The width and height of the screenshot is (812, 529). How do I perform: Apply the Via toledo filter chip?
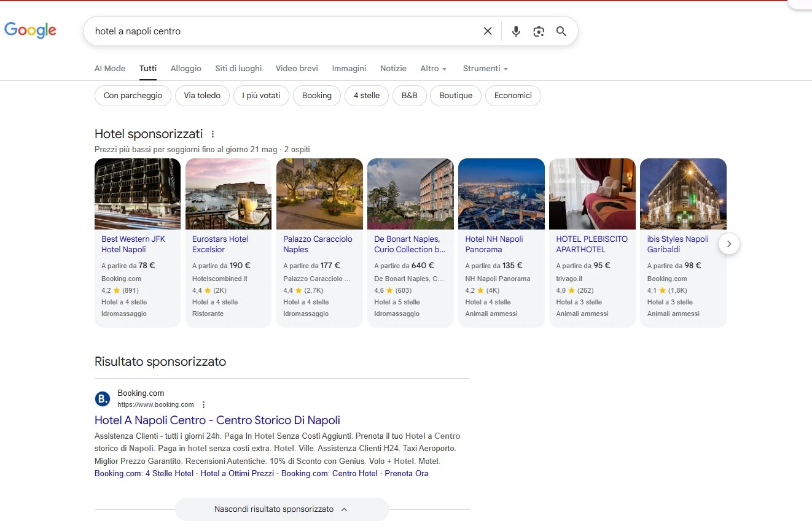(x=202, y=96)
